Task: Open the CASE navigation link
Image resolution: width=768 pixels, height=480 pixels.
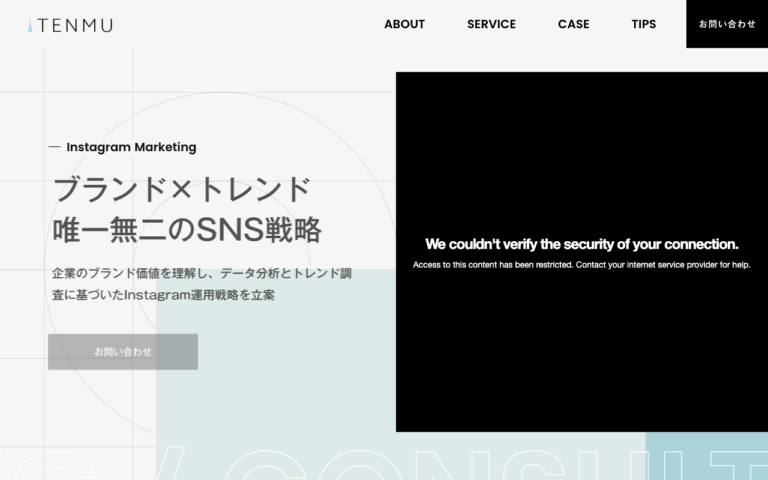Action: (574, 24)
